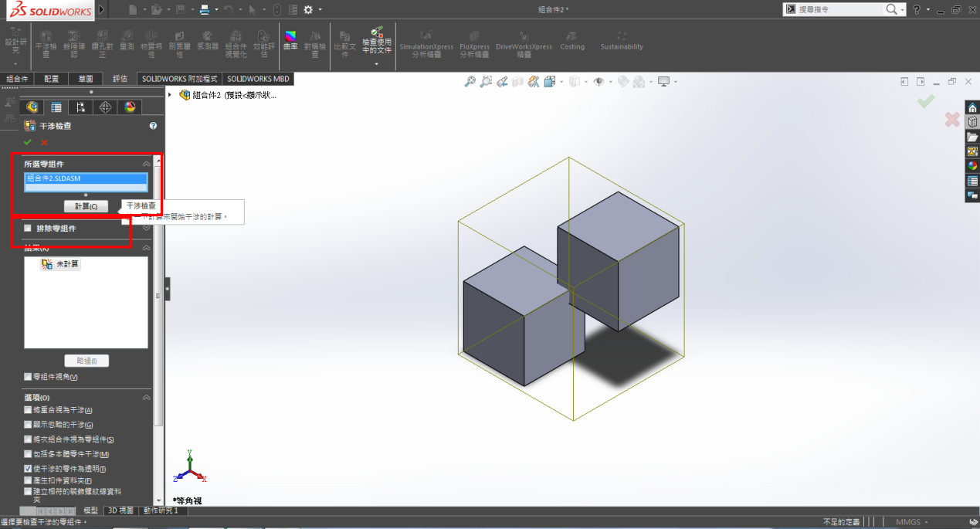Open FeatureManager design tree tab icon
The width and height of the screenshot is (980, 529).
tap(32, 107)
